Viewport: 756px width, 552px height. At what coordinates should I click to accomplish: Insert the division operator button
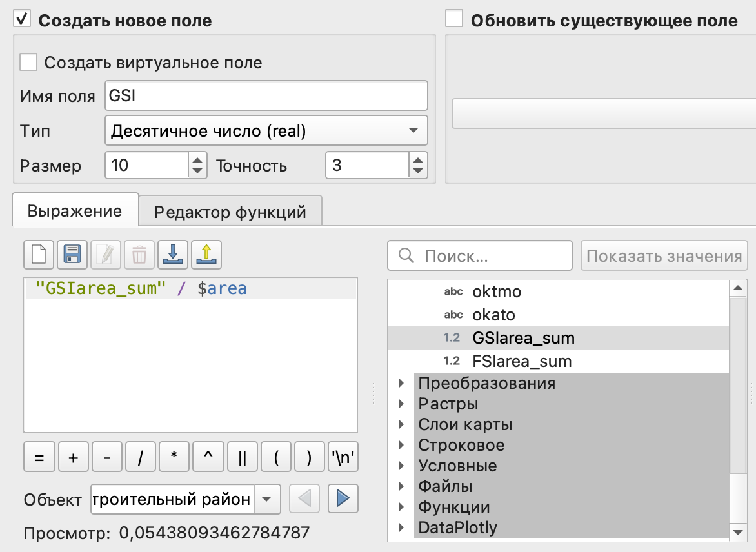(x=141, y=458)
